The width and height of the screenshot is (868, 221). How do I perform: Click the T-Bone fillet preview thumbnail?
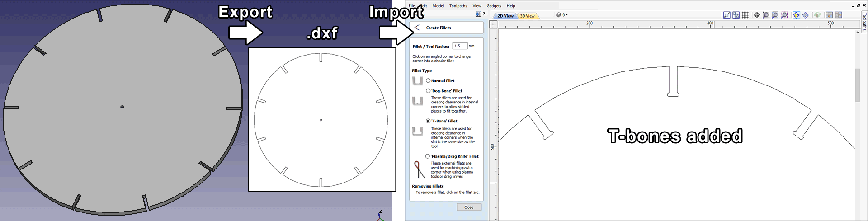(x=418, y=132)
